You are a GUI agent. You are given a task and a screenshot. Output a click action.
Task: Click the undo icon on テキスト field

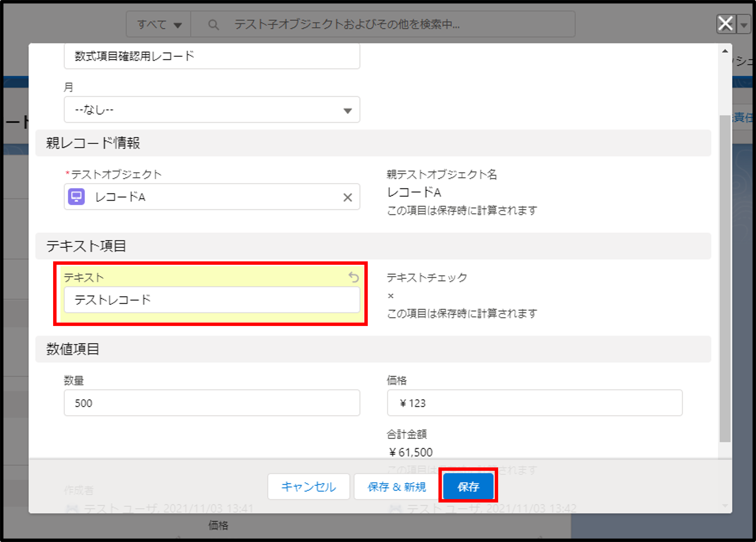point(354,277)
